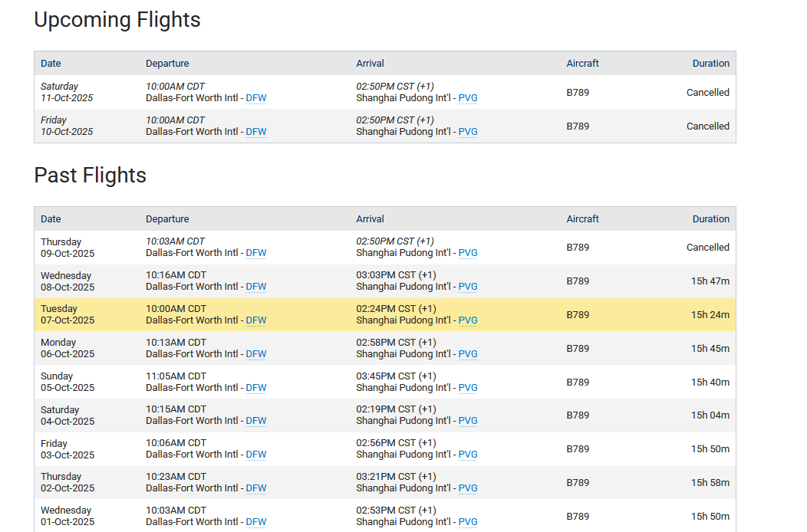Click Date column header in Past Flights table
This screenshot has height=532, width=807.
[51, 219]
